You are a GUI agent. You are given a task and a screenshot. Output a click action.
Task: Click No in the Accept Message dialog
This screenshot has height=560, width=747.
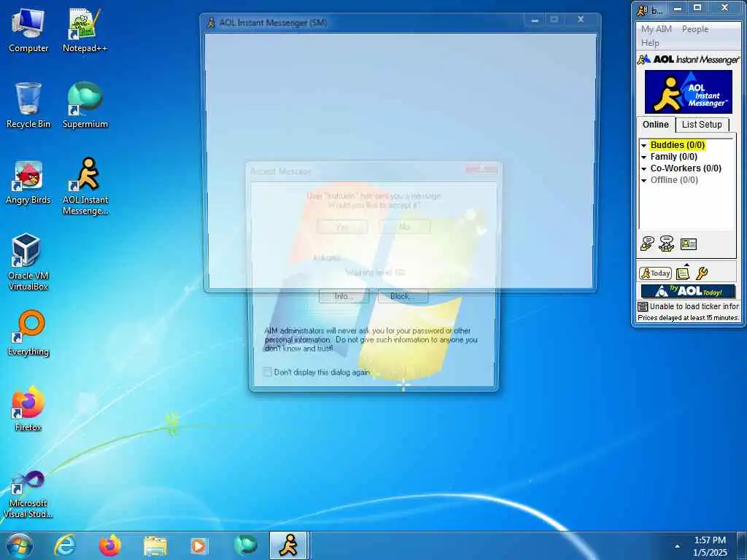point(404,227)
